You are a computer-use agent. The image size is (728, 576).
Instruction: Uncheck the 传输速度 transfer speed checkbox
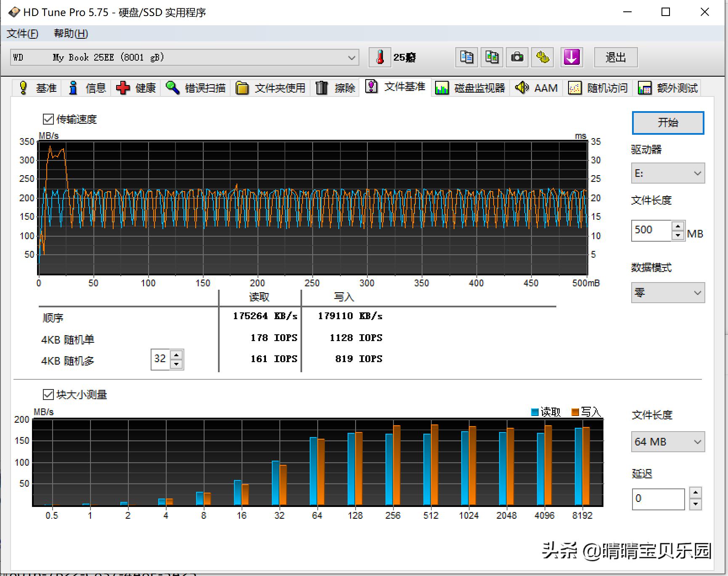point(48,120)
